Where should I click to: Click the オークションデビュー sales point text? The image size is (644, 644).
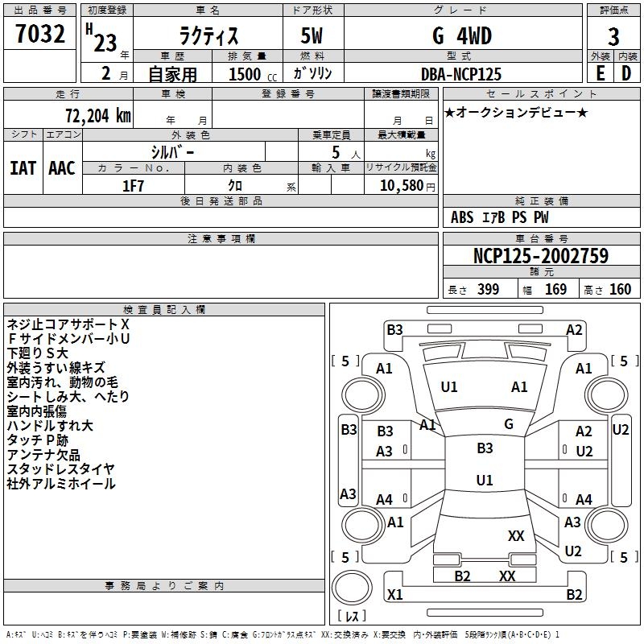(x=515, y=112)
